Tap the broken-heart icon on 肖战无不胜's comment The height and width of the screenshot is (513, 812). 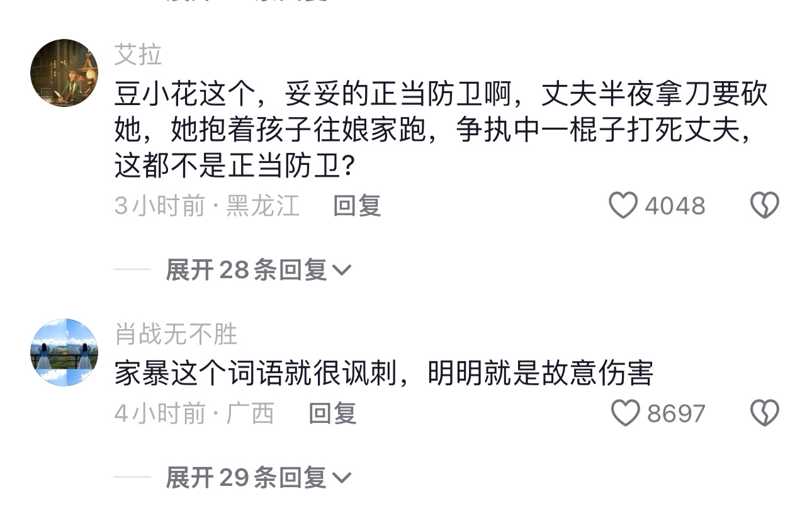765,413
